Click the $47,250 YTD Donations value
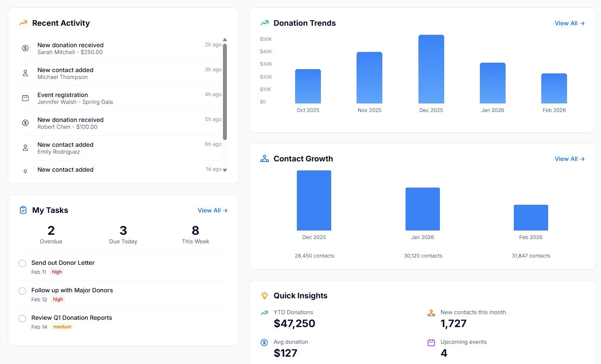 coord(294,324)
